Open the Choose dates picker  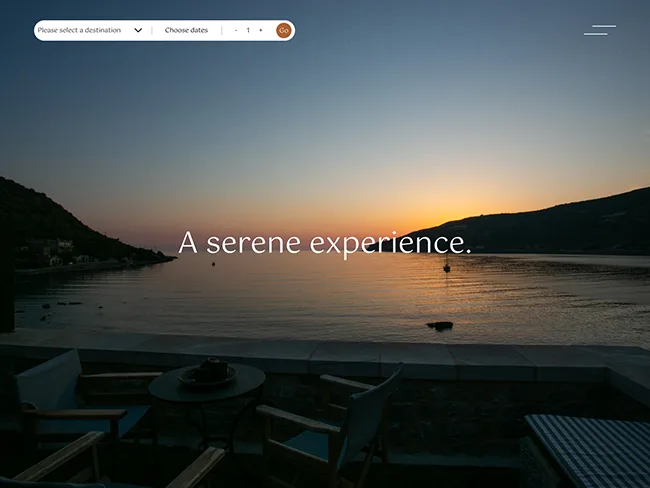pyautogui.click(x=186, y=31)
